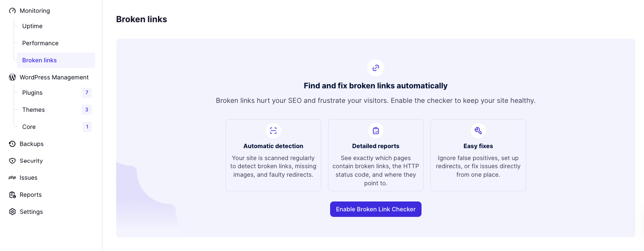Click the Detailed reports clipboard icon
The image size is (644, 251).
pos(376,131)
